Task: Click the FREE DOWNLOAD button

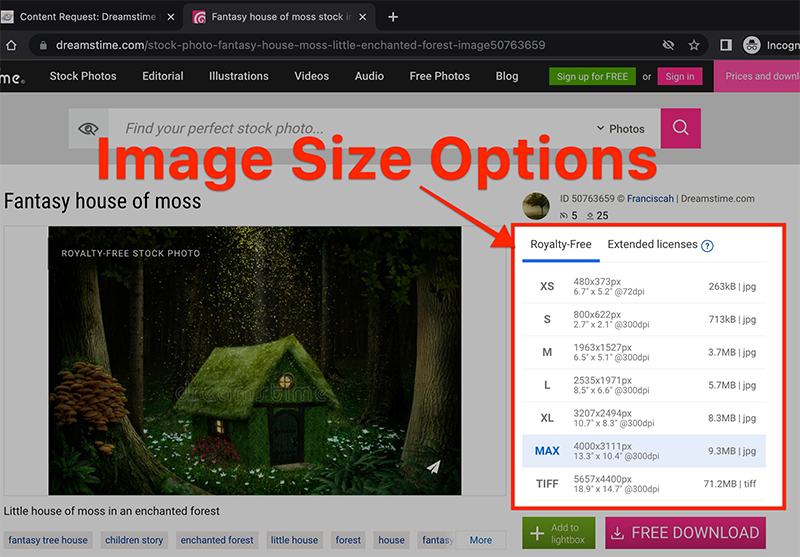Action: click(685, 533)
